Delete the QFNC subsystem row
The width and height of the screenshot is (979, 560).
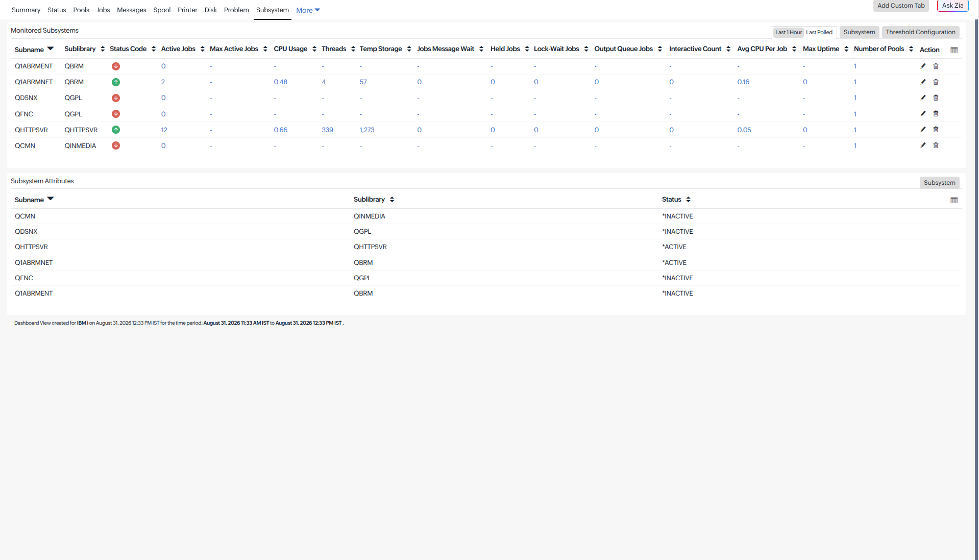pyautogui.click(x=936, y=113)
